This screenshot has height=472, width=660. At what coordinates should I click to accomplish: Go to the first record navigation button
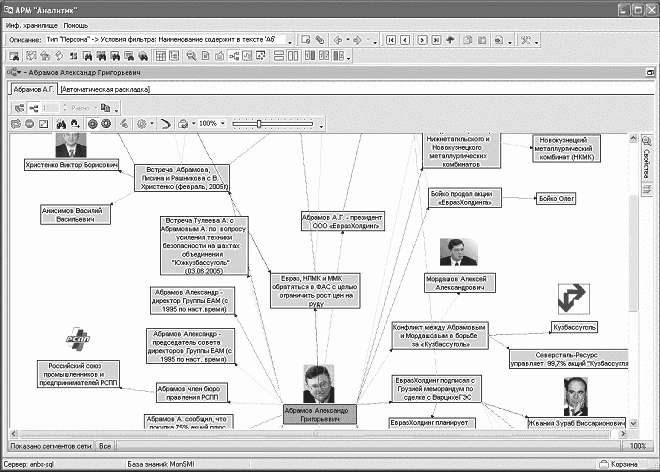[x=390, y=40]
